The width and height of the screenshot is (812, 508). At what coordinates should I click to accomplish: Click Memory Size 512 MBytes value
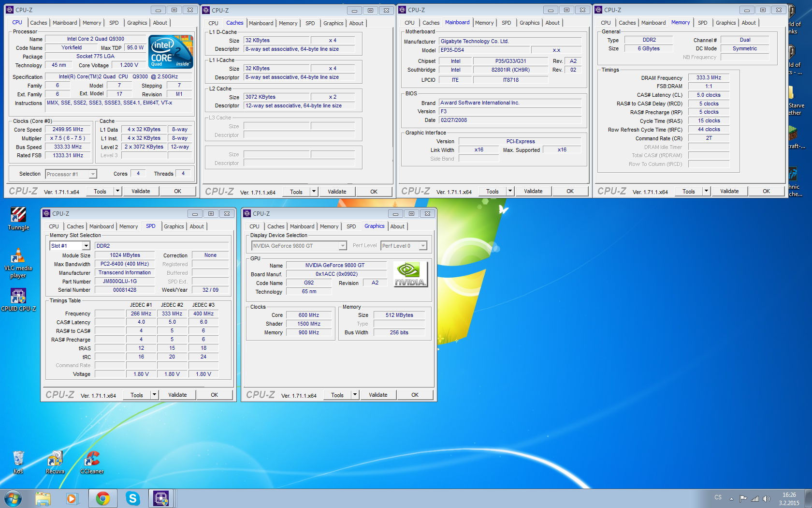[399, 315]
